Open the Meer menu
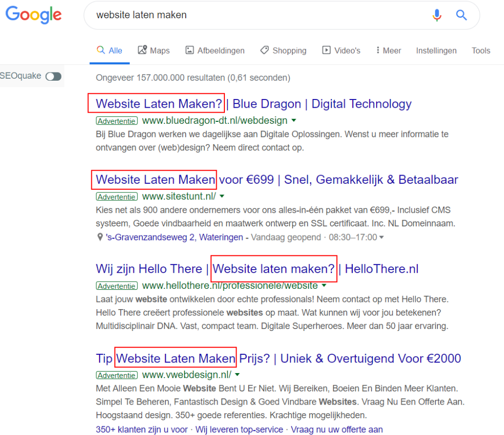504x435 pixels. pos(388,51)
